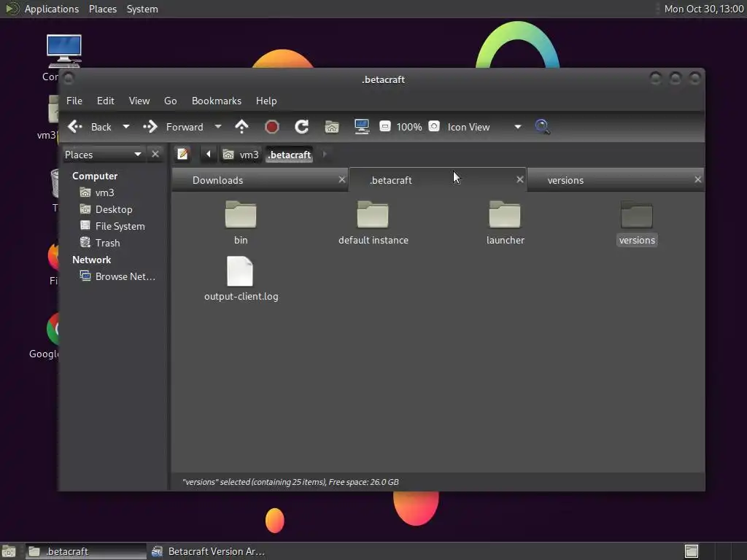The width and height of the screenshot is (747, 560).
Task: Close the Downloads tab
Action: click(341, 179)
